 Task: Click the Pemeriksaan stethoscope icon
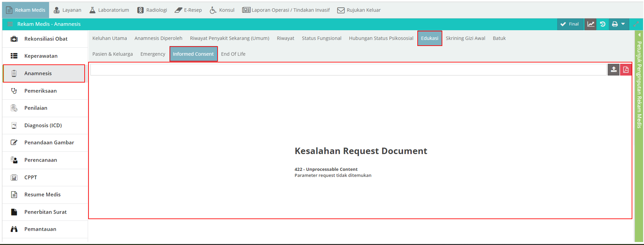point(14,91)
